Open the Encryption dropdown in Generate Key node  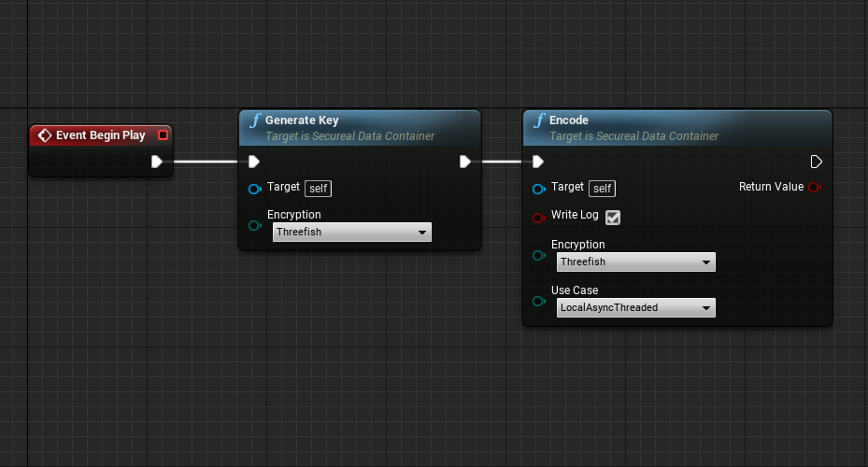(352, 232)
